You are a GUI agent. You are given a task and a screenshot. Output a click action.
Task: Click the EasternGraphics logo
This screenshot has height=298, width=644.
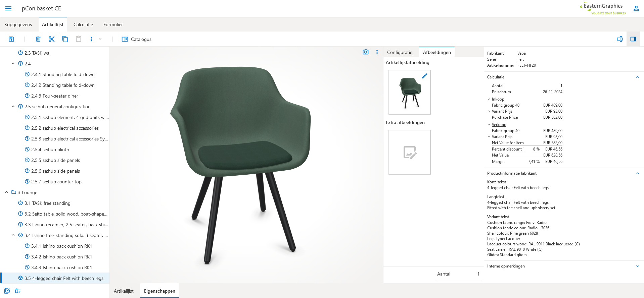tap(603, 8)
